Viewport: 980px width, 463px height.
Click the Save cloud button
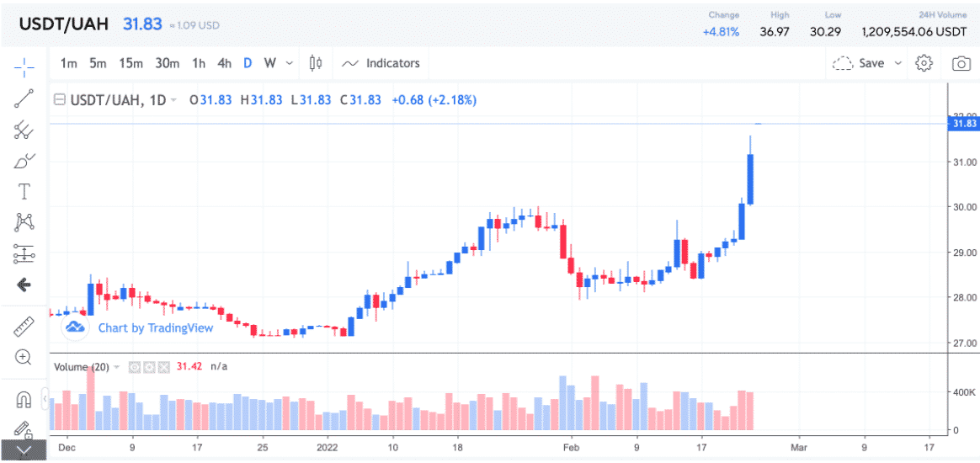(858, 63)
